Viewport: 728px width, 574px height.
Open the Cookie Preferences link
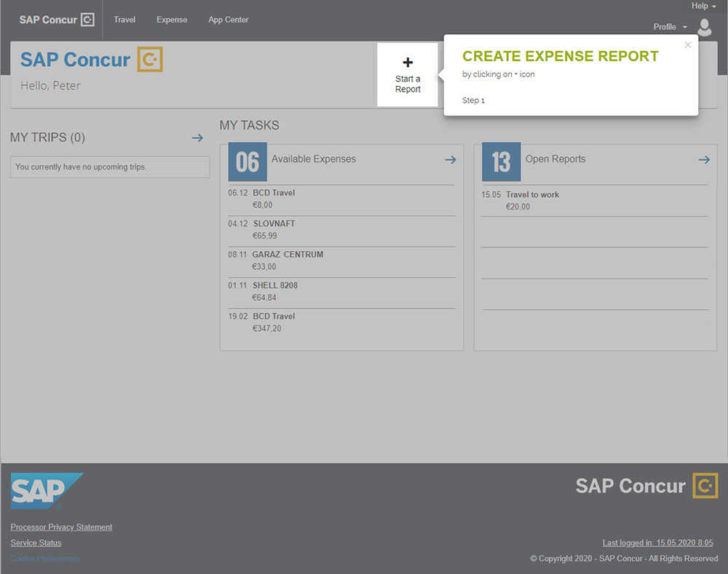[45, 558]
